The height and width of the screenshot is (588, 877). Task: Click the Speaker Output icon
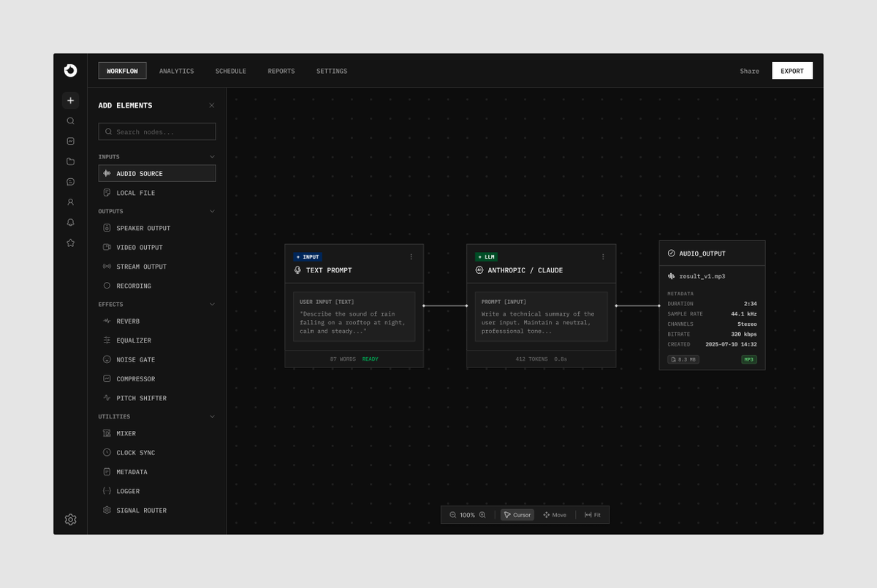tap(107, 228)
